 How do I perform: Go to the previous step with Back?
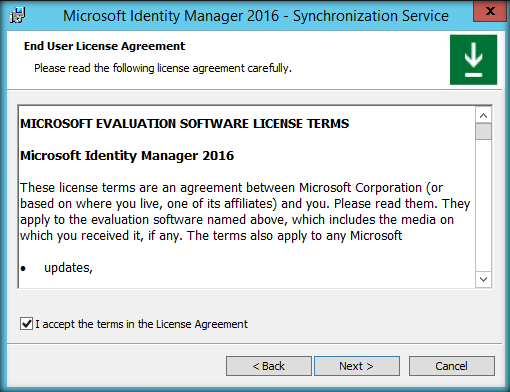click(269, 366)
